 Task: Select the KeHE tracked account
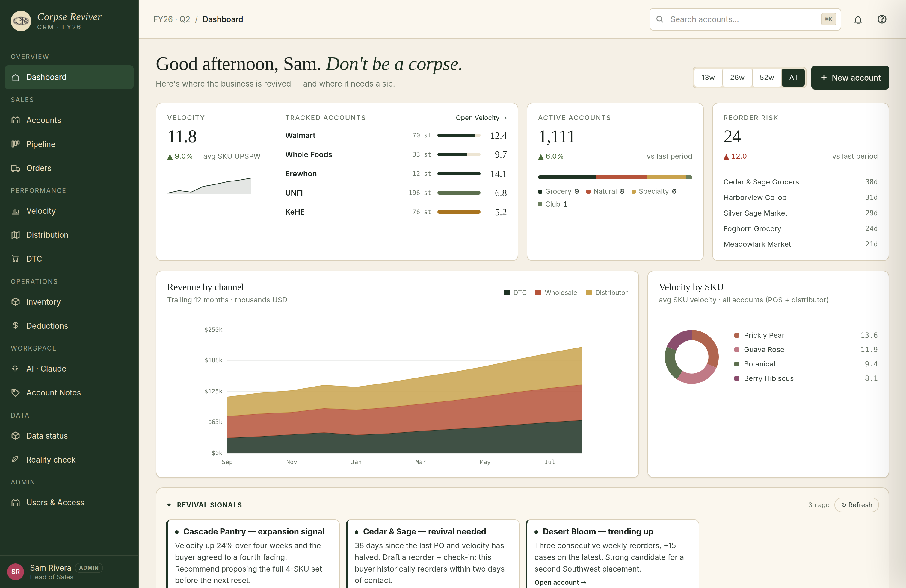tap(396, 212)
